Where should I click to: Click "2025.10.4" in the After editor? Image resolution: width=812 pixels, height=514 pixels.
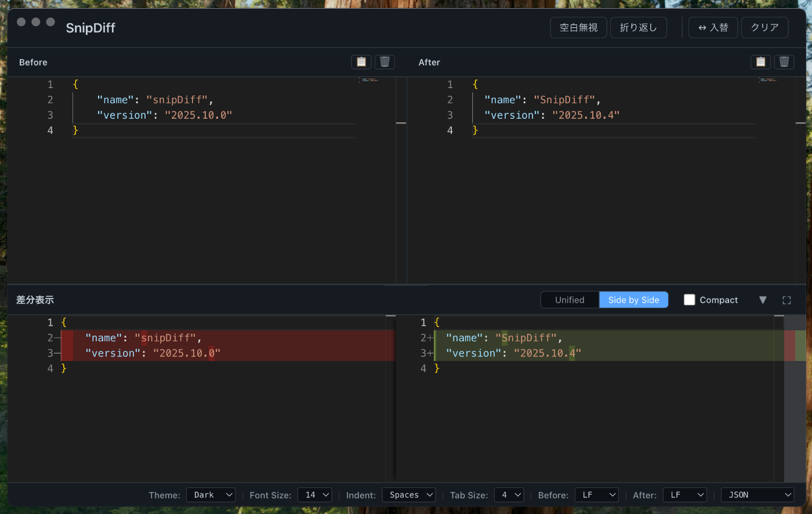pyautogui.click(x=586, y=115)
